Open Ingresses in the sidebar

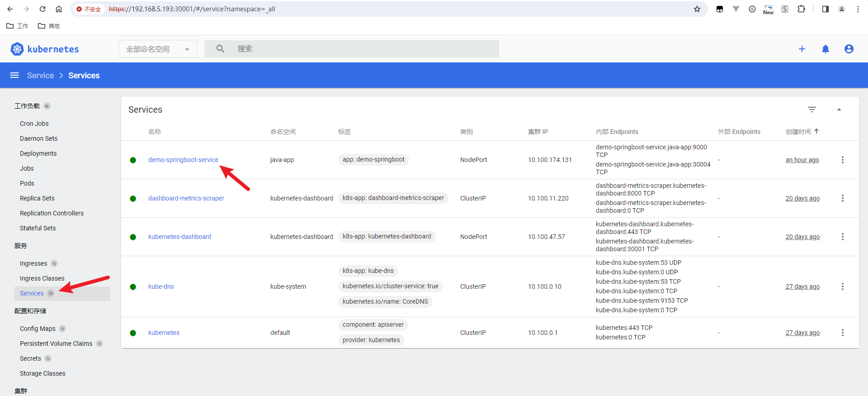[33, 263]
